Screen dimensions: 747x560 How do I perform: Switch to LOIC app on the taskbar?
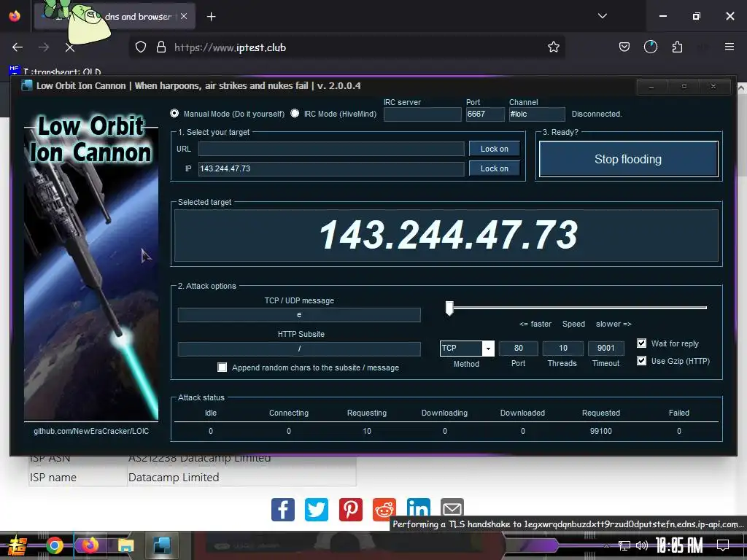161,545
